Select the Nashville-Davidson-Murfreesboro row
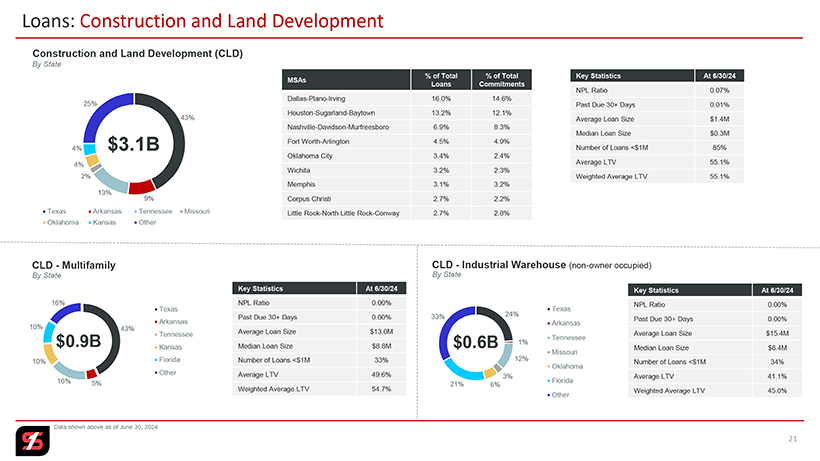The image size is (820, 461). tap(408, 127)
